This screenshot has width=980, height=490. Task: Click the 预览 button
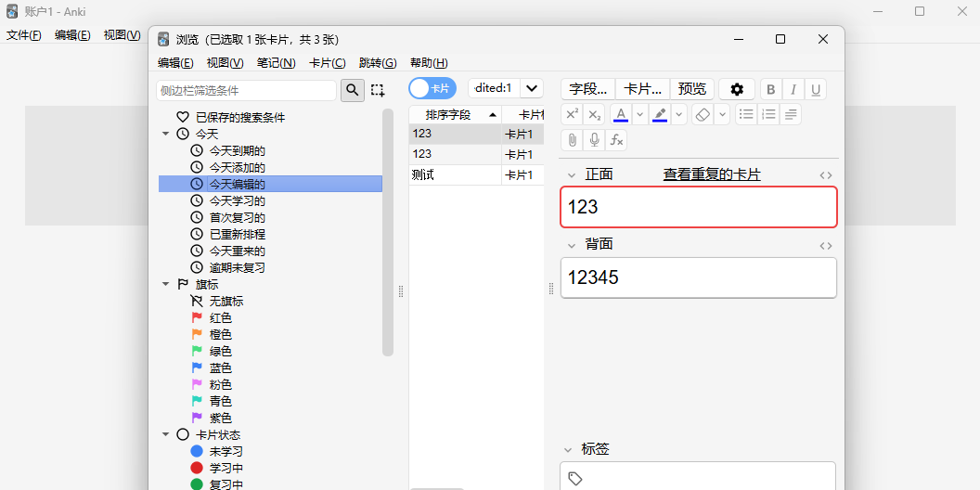(x=692, y=89)
